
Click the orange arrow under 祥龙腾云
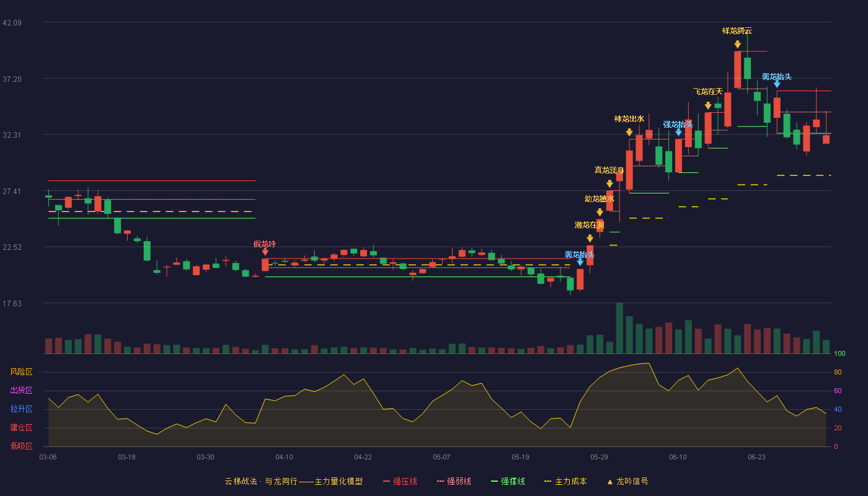(x=737, y=45)
